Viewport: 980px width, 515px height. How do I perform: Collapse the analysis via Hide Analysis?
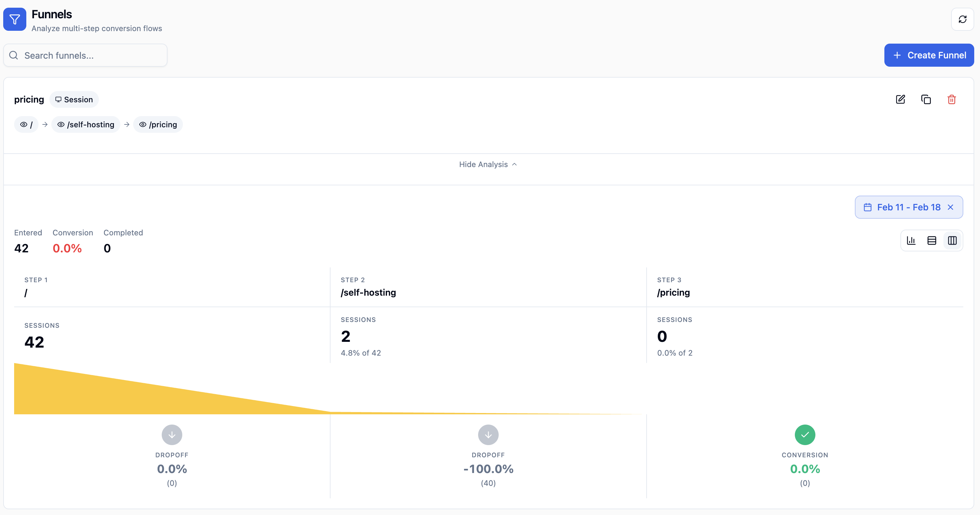tap(488, 165)
